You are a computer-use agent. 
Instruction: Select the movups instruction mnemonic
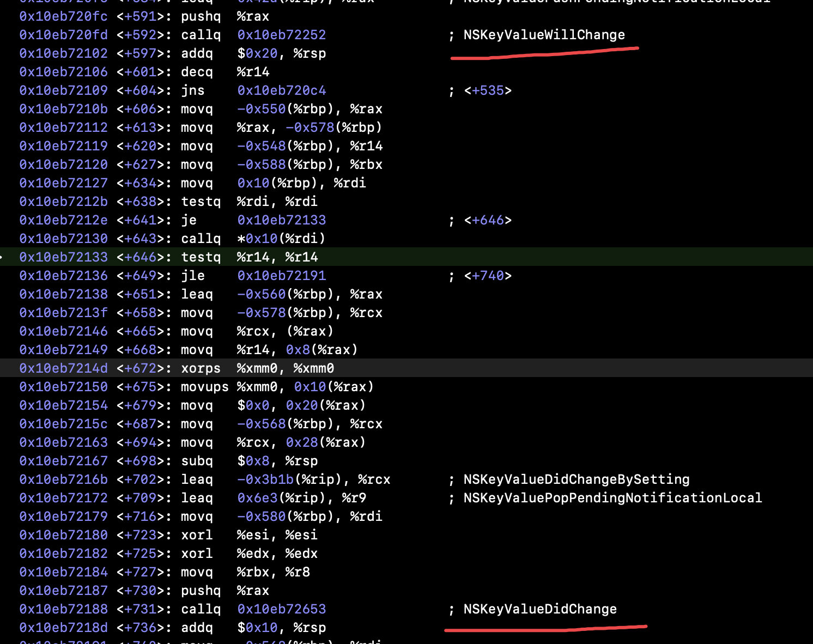[x=204, y=387]
